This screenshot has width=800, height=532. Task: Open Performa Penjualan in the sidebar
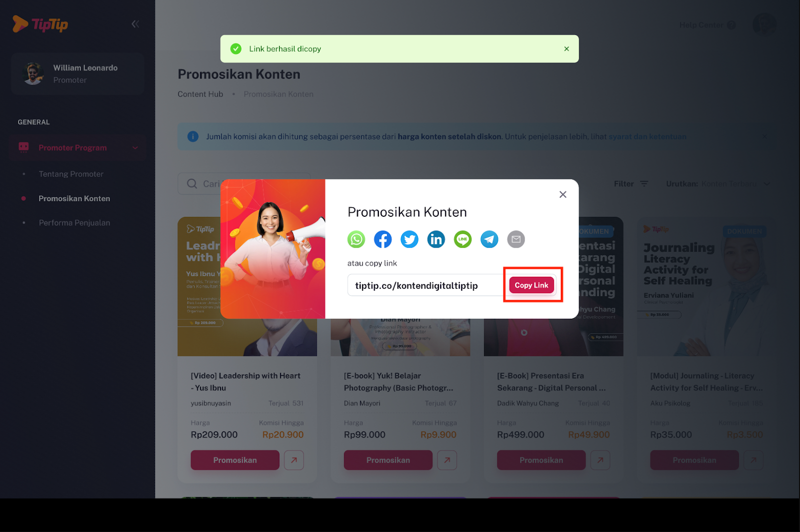74,223
